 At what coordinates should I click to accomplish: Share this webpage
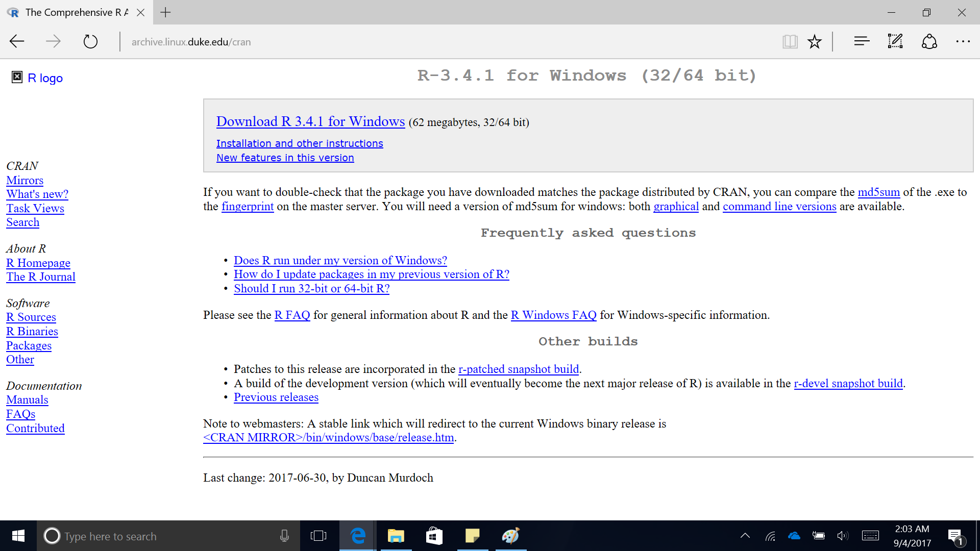point(929,41)
